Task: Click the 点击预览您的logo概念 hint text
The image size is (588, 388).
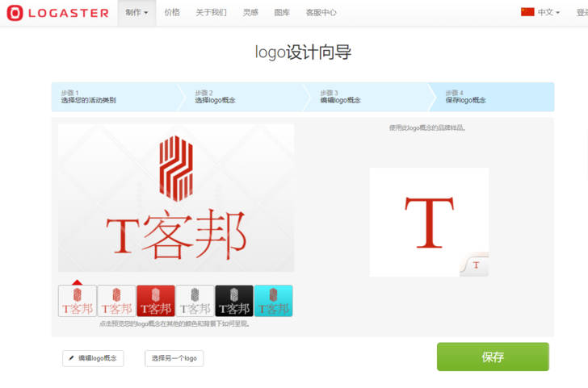Action: point(174,324)
